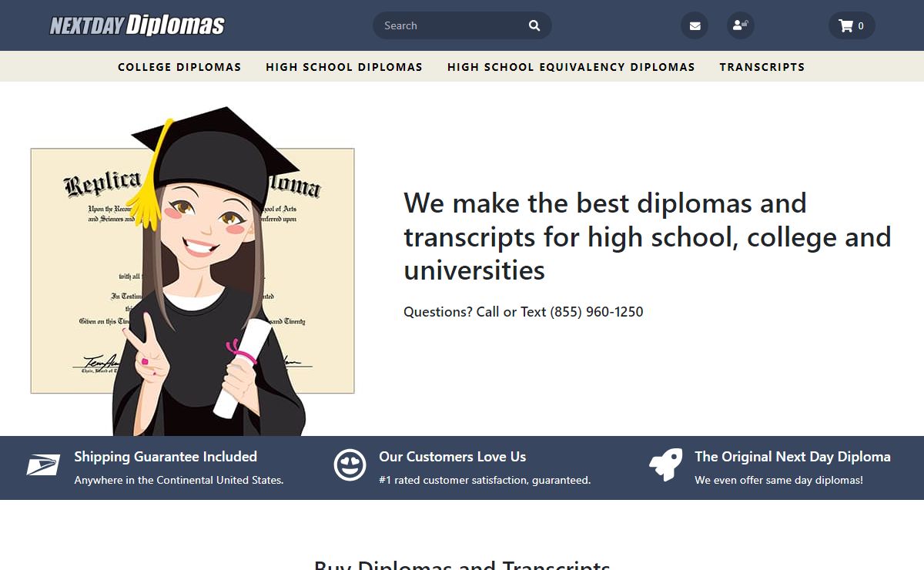Image resolution: width=924 pixels, height=570 pixels.
Task: Click the heart-eyes smiley icon
Action: (x=350, y=465)
